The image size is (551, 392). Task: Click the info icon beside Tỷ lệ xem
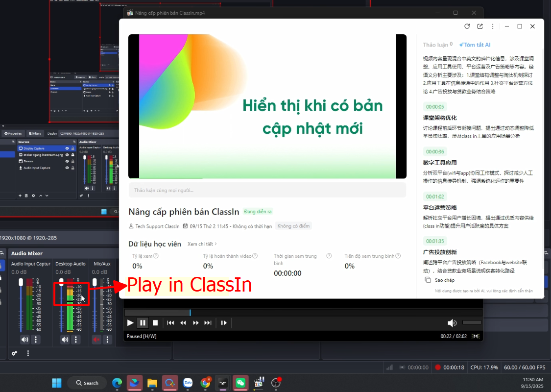pyautogui.click(x=156, y=256)
